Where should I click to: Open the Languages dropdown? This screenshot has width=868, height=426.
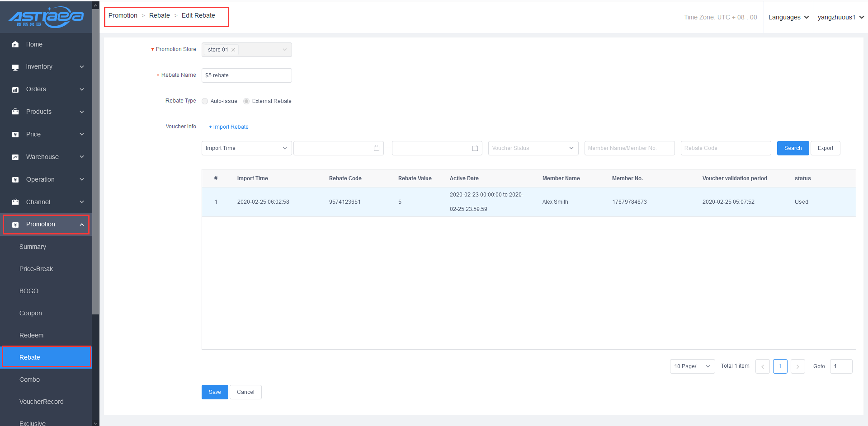pos(788,17)
